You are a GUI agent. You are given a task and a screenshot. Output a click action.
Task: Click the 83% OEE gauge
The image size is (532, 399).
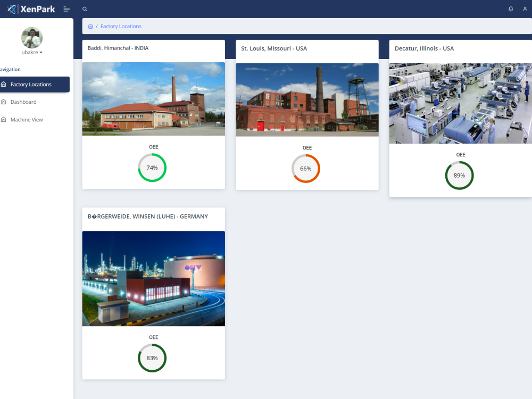[152, 358]
